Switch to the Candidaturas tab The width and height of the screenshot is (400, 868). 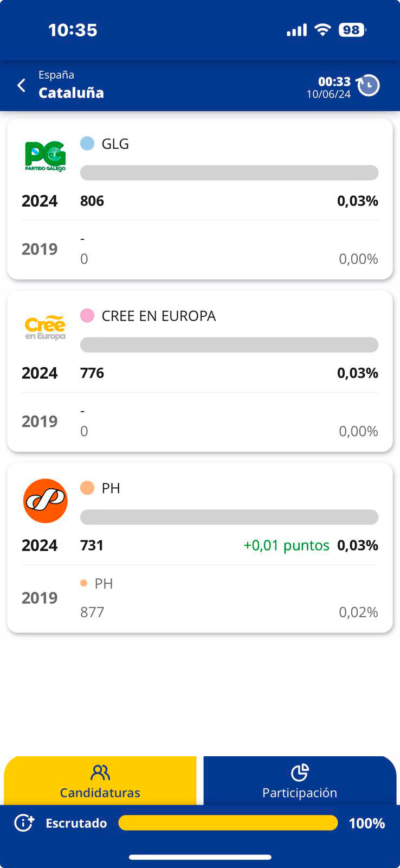point(100,792)
